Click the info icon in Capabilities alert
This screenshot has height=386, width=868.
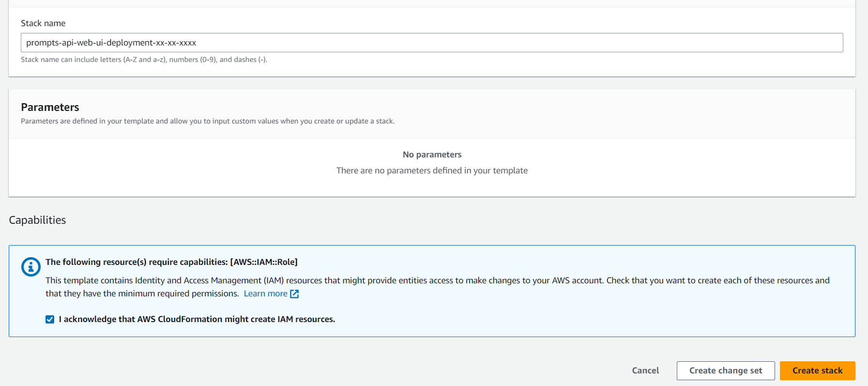[x=30, y=267]
